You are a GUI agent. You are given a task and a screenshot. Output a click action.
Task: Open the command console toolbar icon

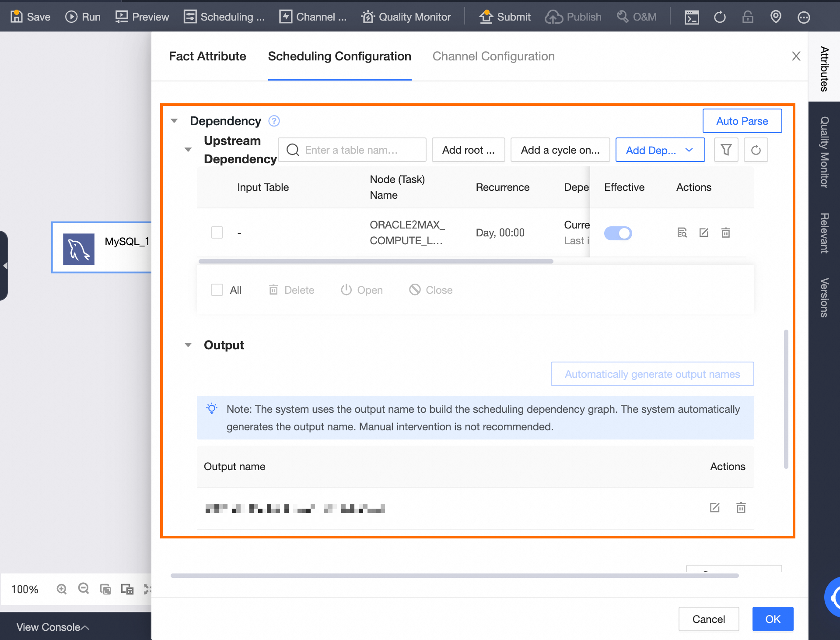(x=691, y=17)
